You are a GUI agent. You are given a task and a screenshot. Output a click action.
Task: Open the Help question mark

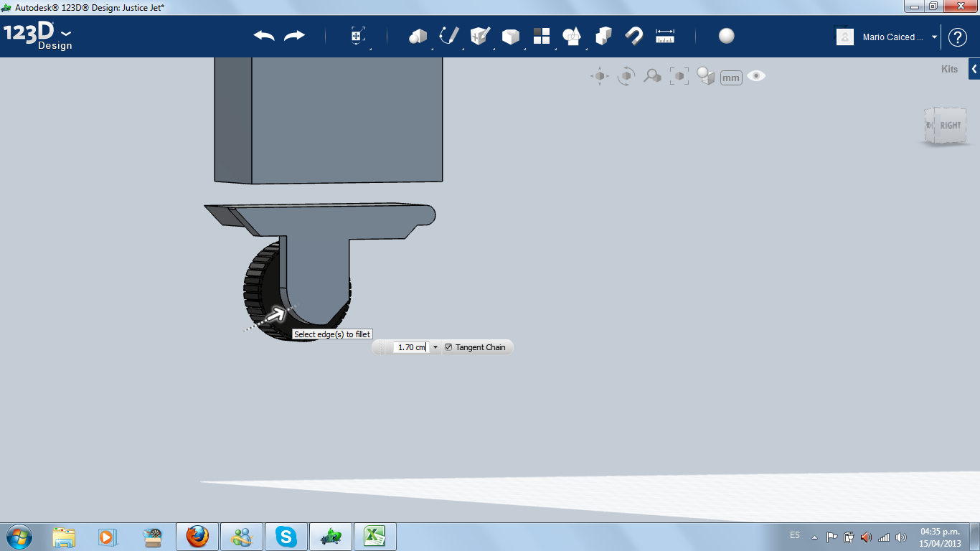coord(958,37)
